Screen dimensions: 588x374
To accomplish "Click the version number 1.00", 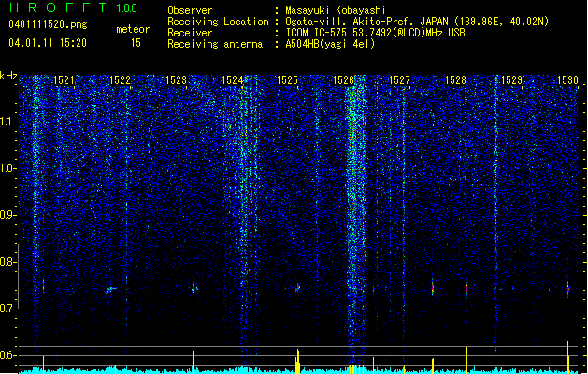I will pyautogui.click(x=127, y=8).
